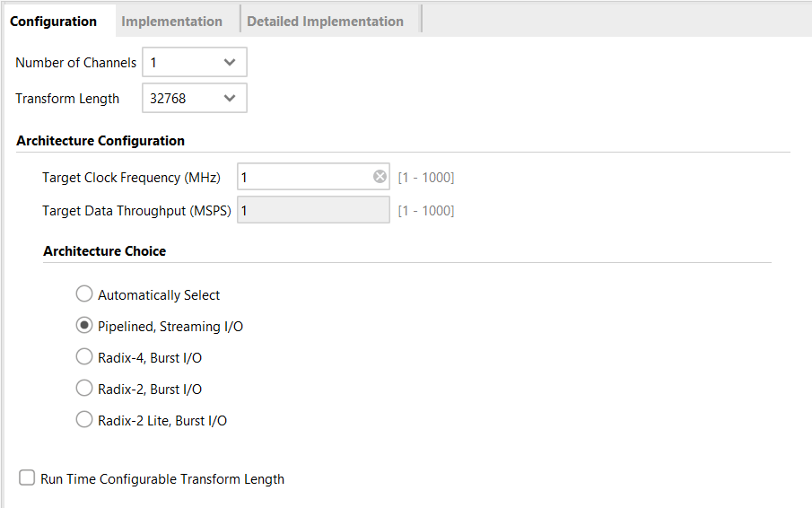The width and height of the screenshot is (812, 508).
Task: Clear the Target Clock Frequency value with X icon
Action: tap(380, 177)
